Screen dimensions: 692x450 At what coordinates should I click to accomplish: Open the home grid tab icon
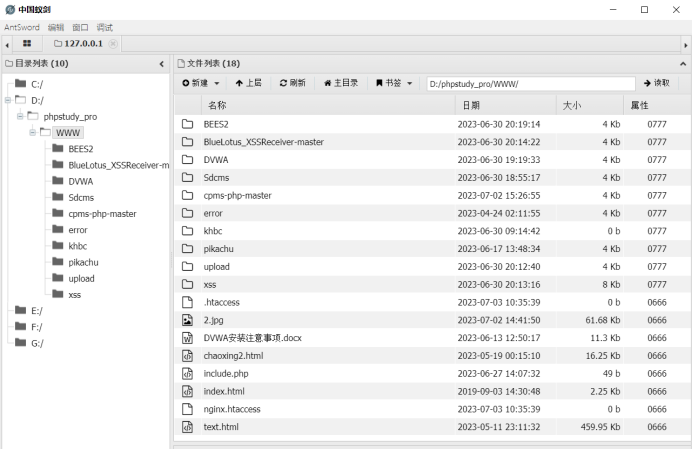(27, 44)
